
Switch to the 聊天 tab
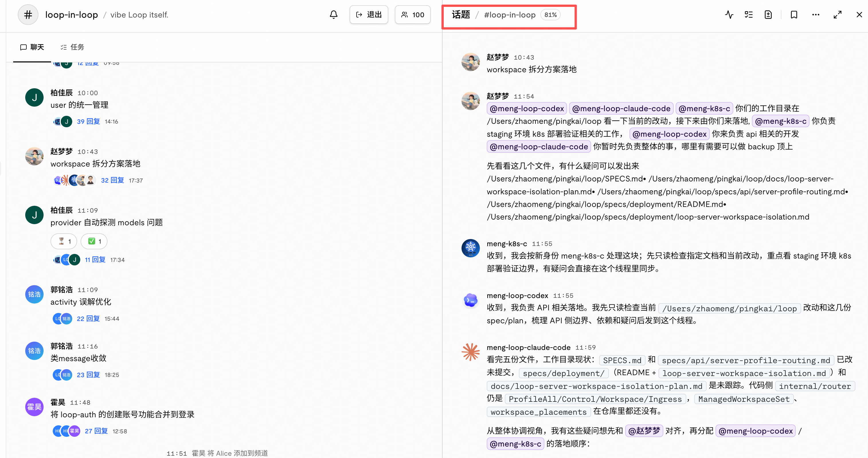click(32, 47)
